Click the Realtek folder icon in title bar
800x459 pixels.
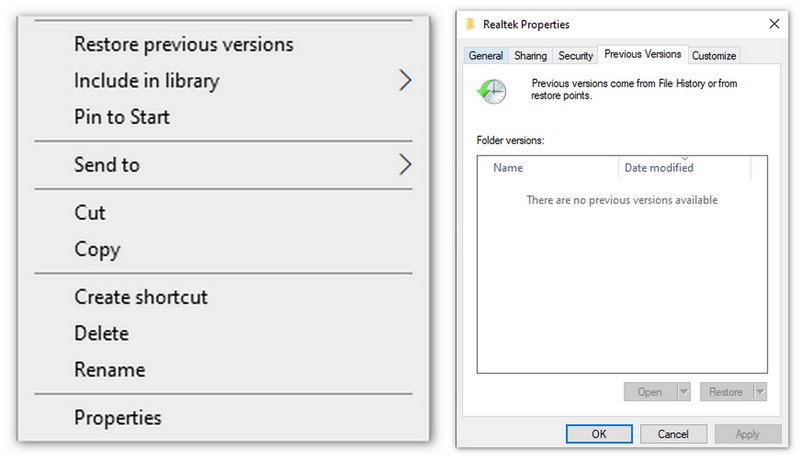(471, 23)
